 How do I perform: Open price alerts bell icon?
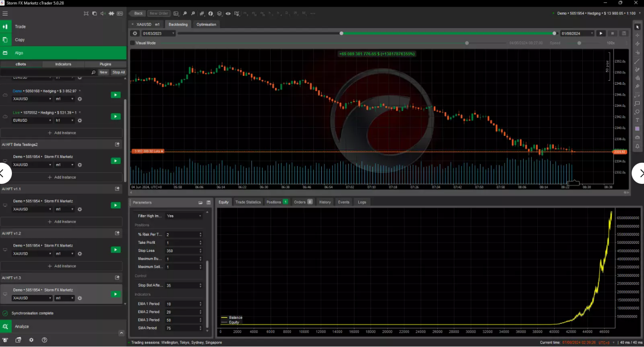(x=637, y=146)
